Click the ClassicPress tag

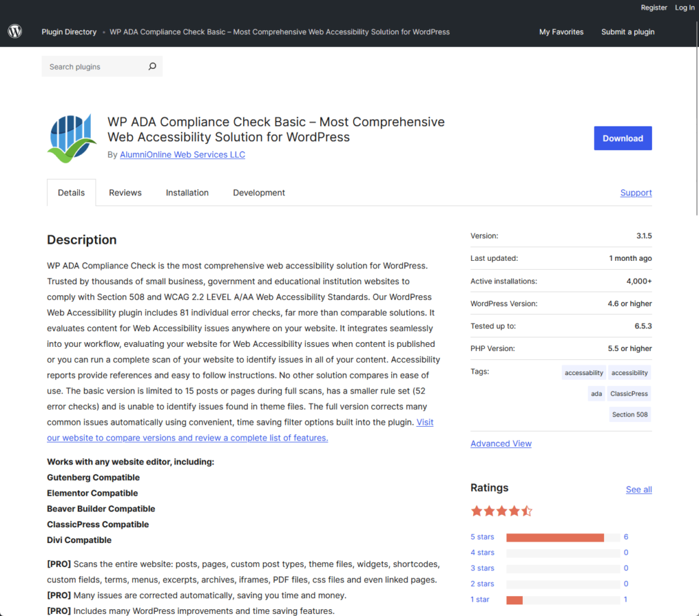point(629,393)
